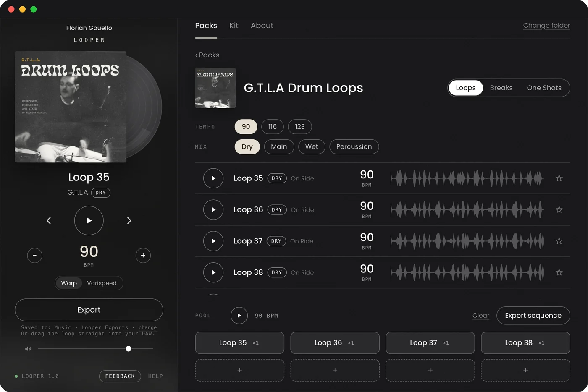Choose the Percussion mix filter
The width and height of the screenshot is (588, 392).
(354, 147)
